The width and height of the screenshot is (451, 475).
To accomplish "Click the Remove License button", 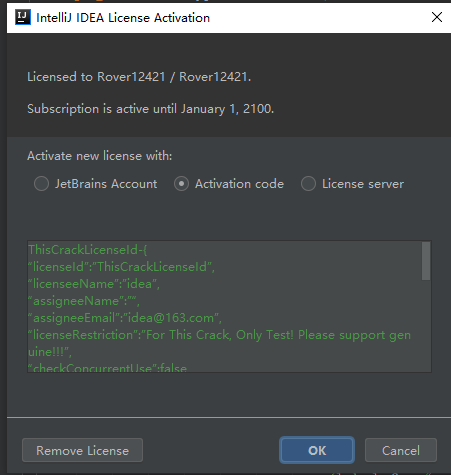I will pyautogui.click(x=82, y=450).
